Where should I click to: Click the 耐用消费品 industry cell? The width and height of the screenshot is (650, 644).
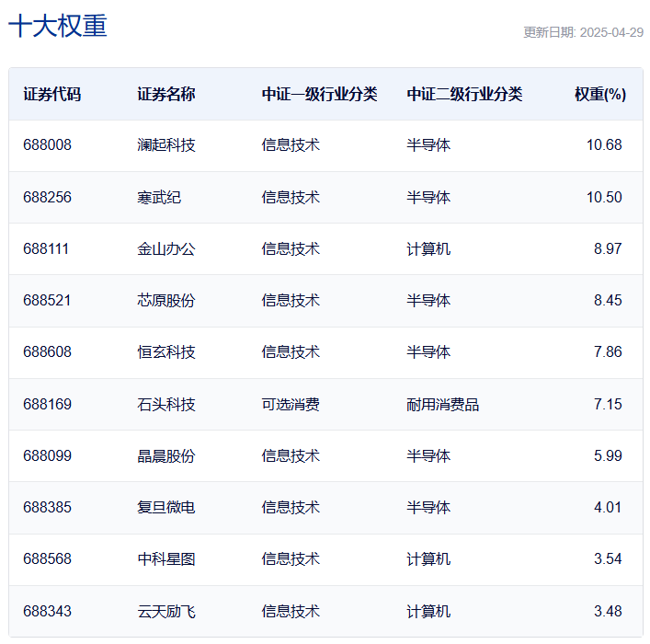[x=443, y=404]
